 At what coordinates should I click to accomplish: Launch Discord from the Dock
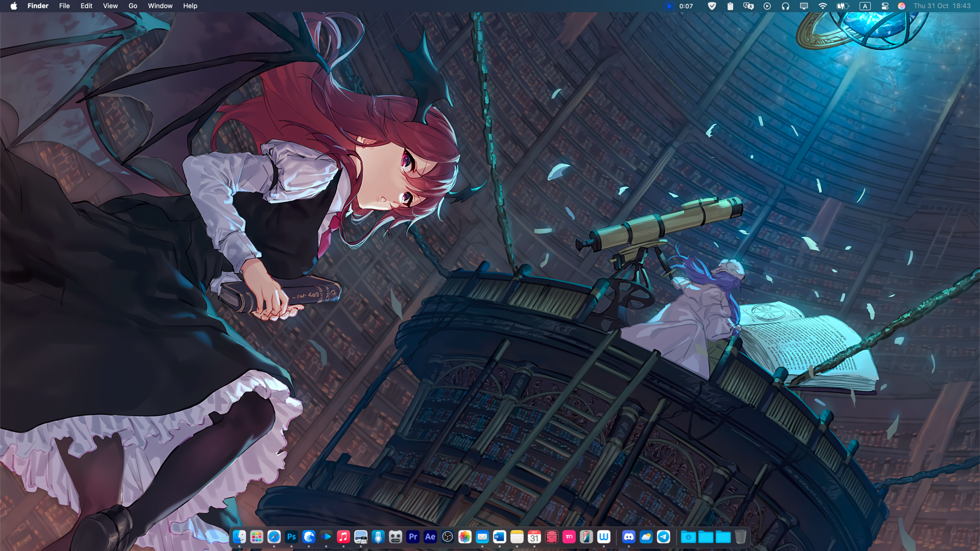tap(629, 537)
